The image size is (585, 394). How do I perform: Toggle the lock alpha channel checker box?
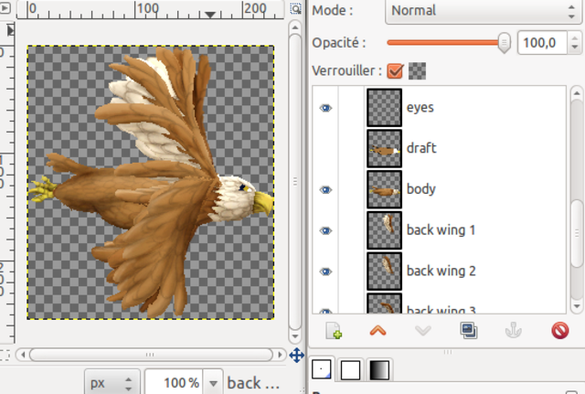(x=417, y=71)
